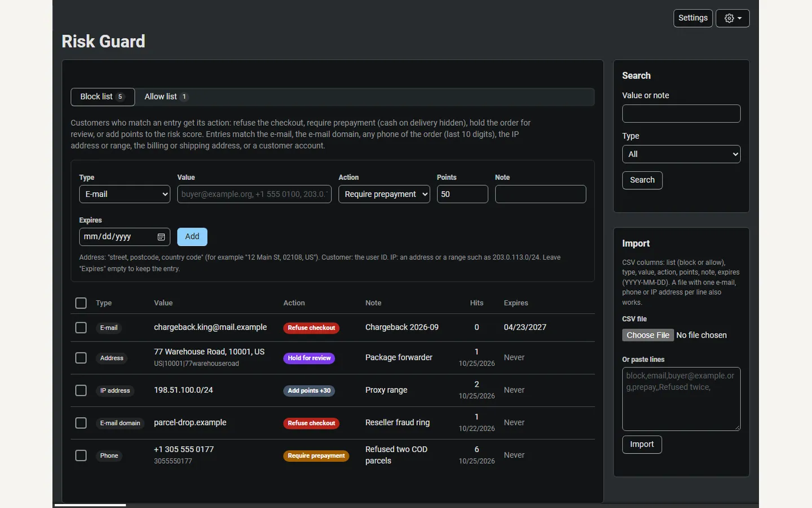Viewport: 812px width, 508px height.
Task: Click the note Package forwarder
Action: tap(399, 358)
